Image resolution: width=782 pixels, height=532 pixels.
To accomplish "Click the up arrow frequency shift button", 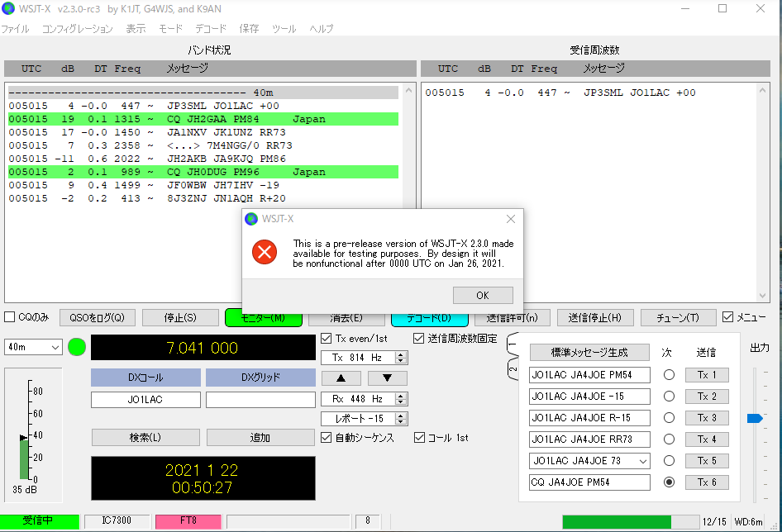I will coord(341,378).
